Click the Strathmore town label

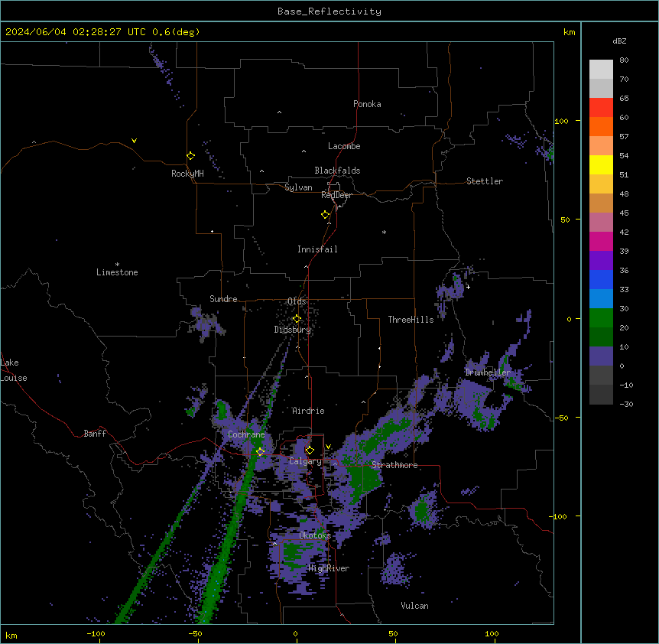[x=394, y=465]
